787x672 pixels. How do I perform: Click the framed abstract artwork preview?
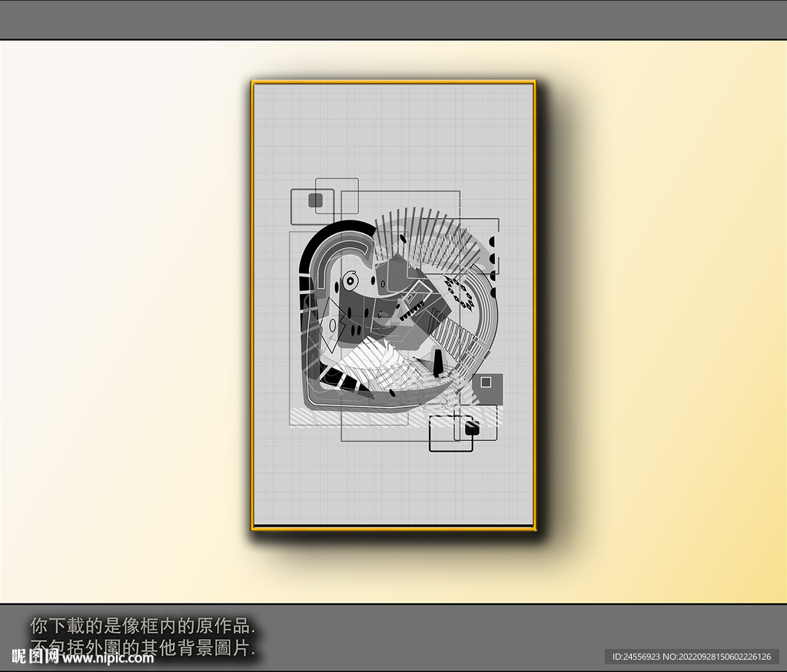tap(393, 305)
